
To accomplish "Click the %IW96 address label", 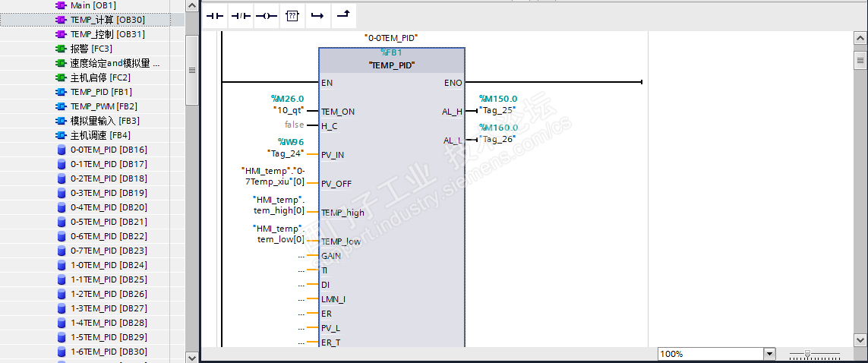I will click(291, 142).
